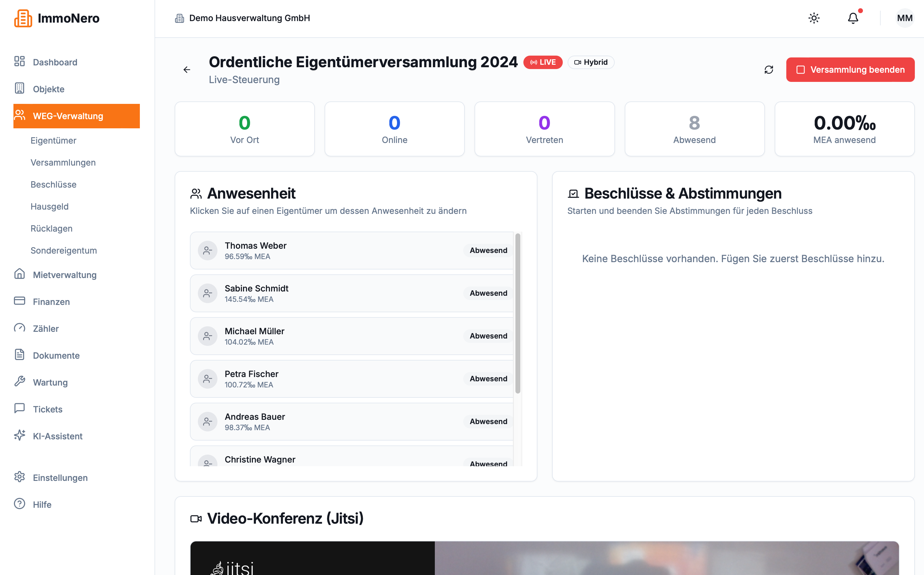Open the MM user avatar menu
Screen dimensions: 924x575
pos(904,18)
